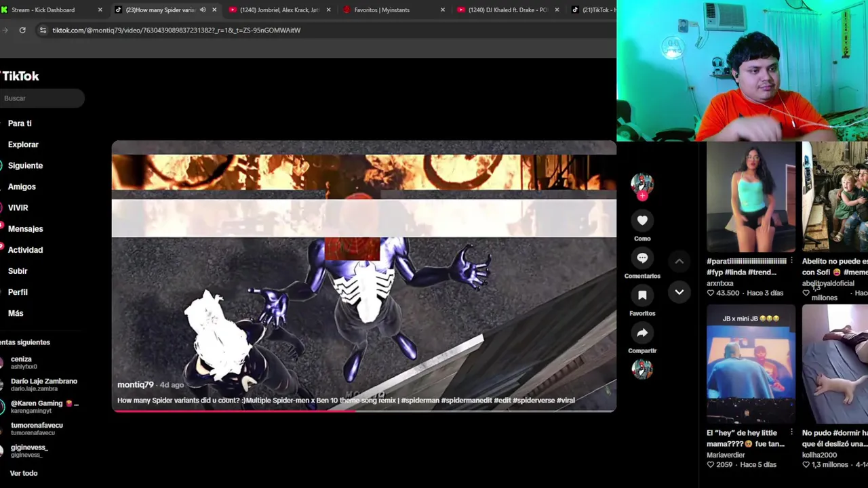Open Amigos in sidebar

[22, 186]
